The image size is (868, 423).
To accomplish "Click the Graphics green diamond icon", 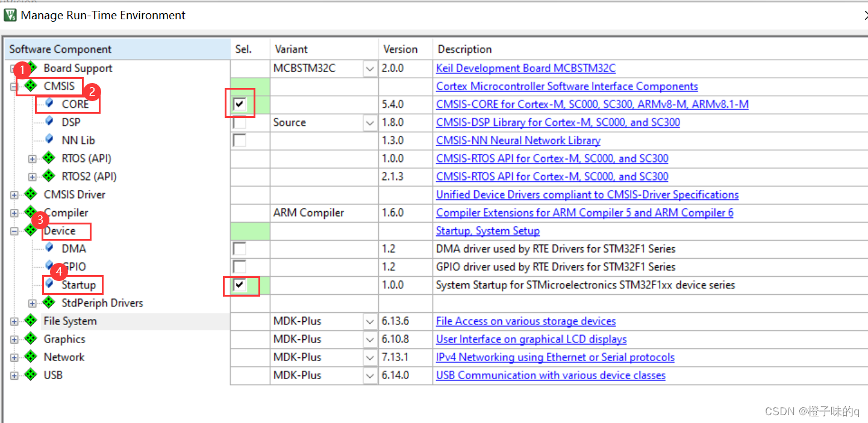I will [31, 339].
